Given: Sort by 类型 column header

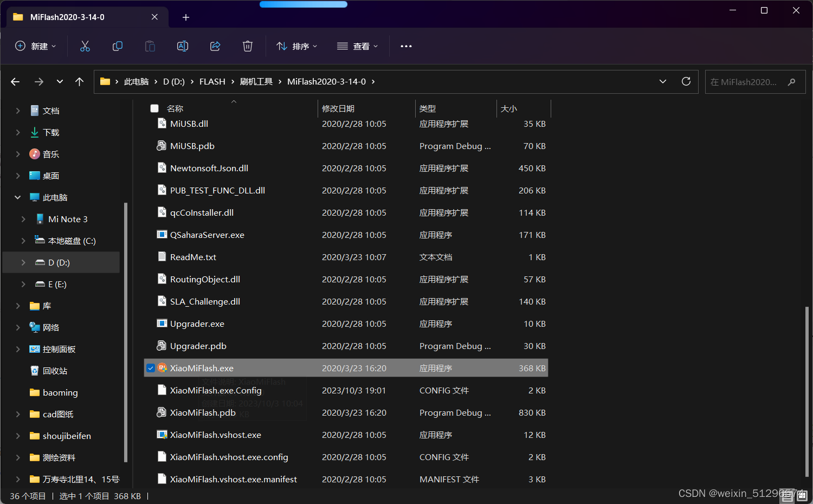Looking at the screenshot, I should (x=428, y=108).
